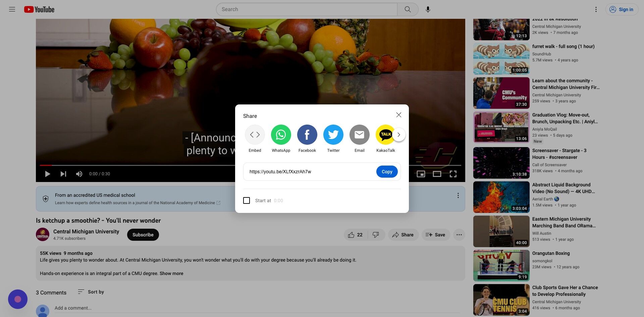Mute the video volume

pos(79,174)
